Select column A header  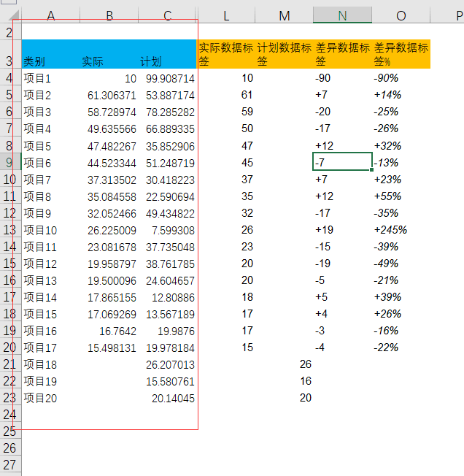50,15
